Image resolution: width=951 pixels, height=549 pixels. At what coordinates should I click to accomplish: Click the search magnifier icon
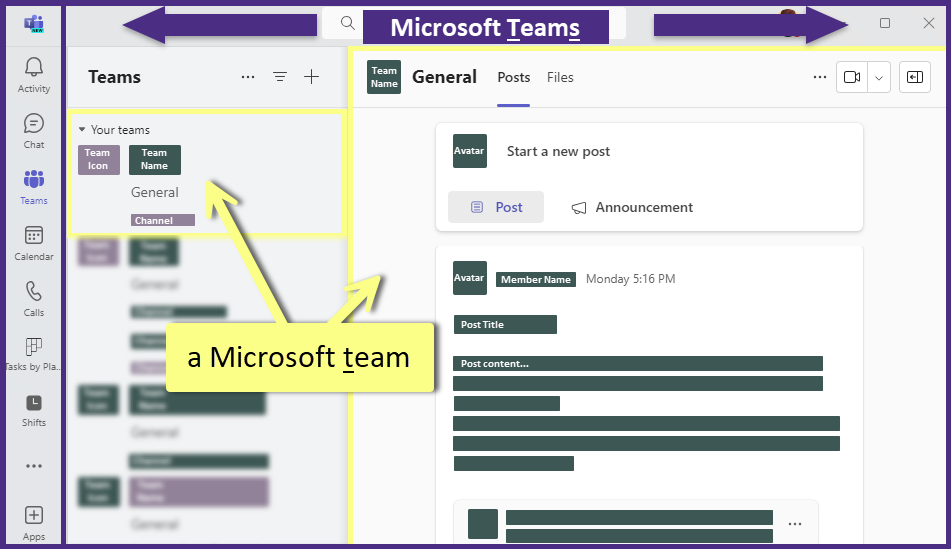(x=348, y=23)
